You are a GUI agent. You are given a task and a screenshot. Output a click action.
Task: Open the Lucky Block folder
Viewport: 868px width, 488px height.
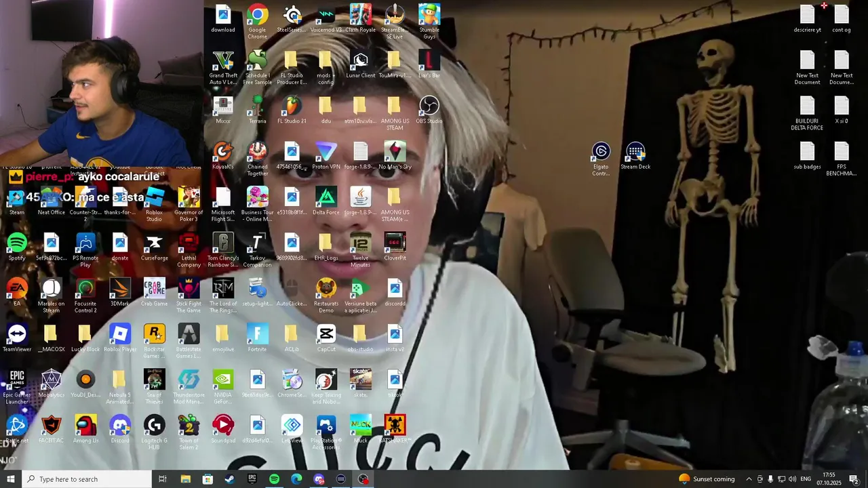coord(85,338)
